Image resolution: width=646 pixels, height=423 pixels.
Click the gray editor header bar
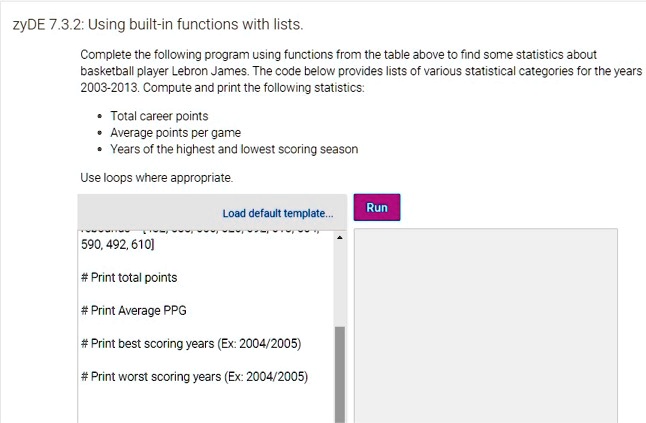212,213
